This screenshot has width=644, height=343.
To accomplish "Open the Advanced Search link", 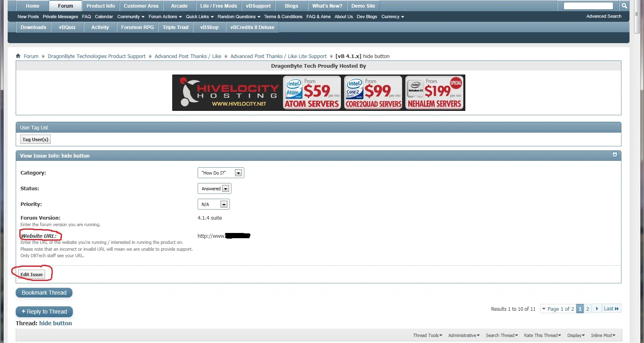I will pyautogui.click(x=603, y=16).
